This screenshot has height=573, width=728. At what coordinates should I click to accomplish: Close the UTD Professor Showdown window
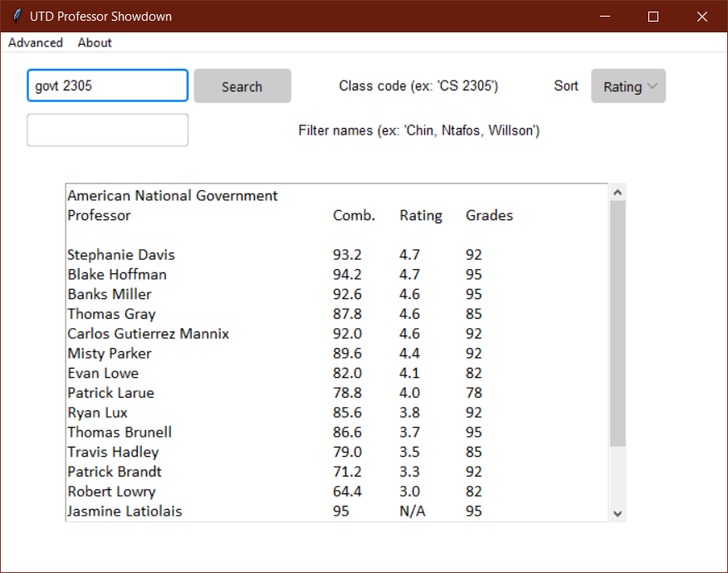point(702,16)
